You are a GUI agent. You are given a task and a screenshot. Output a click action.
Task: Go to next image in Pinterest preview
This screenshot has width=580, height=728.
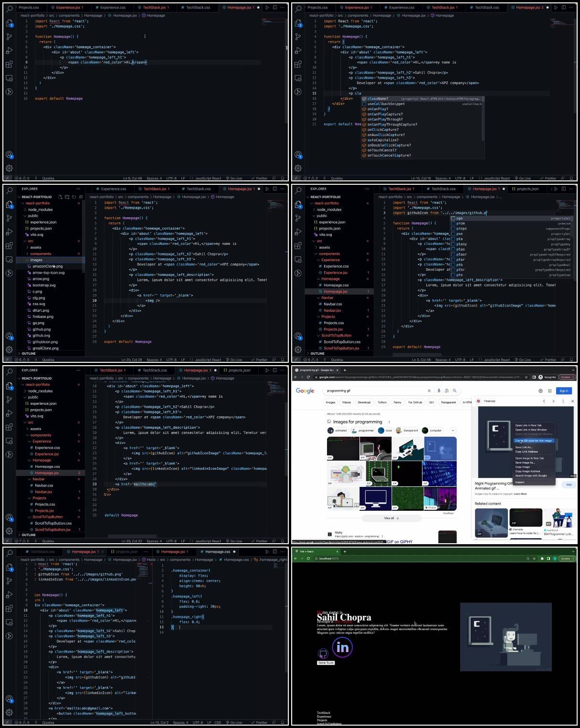tap(553, 401)
